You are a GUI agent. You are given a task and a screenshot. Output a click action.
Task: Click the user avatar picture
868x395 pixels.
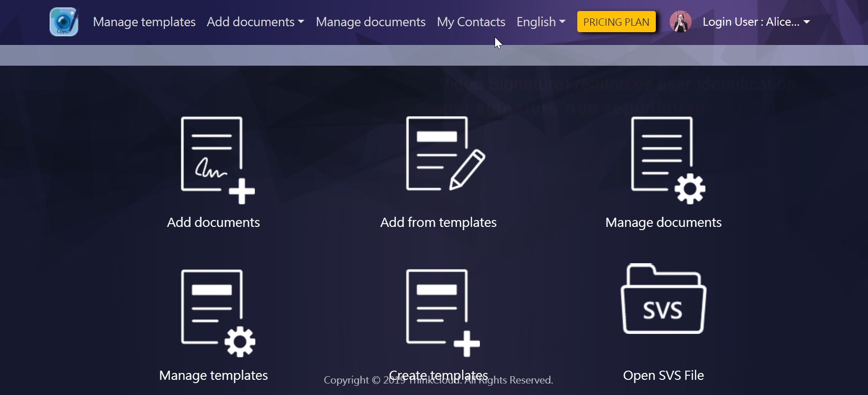tap(681, 22)
